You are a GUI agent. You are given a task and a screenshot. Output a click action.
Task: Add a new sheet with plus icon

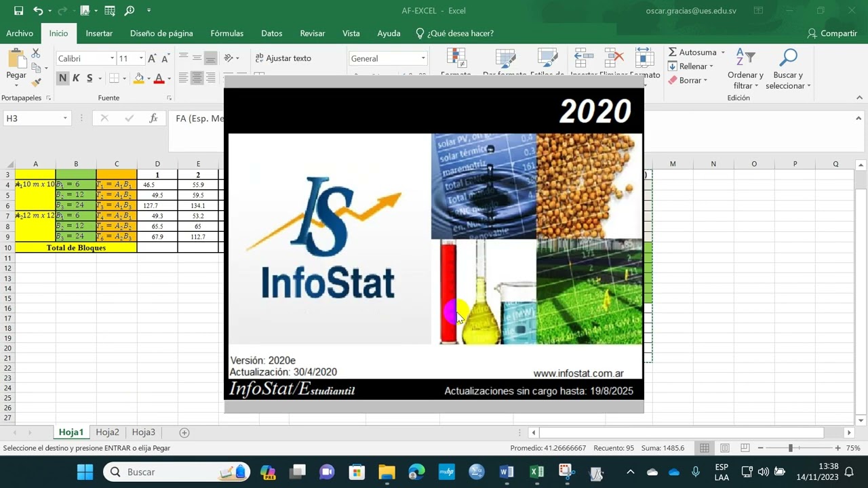coord(184,432)
